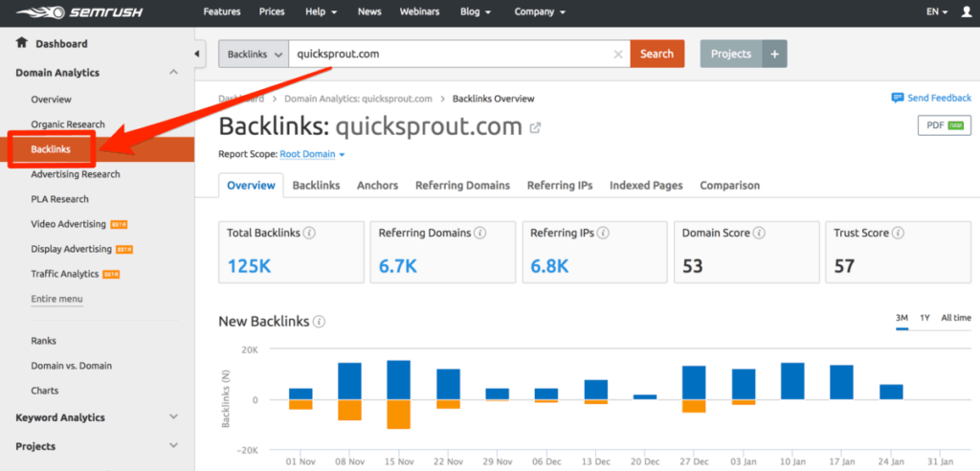Collapse the Domain Analytics section
This screenshot has width=980, height=471.
point(174,73)
